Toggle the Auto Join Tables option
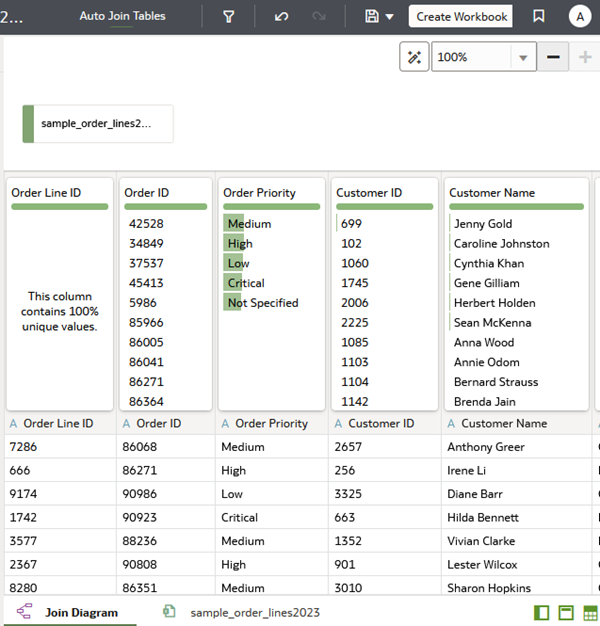 [x=122, y=16]
